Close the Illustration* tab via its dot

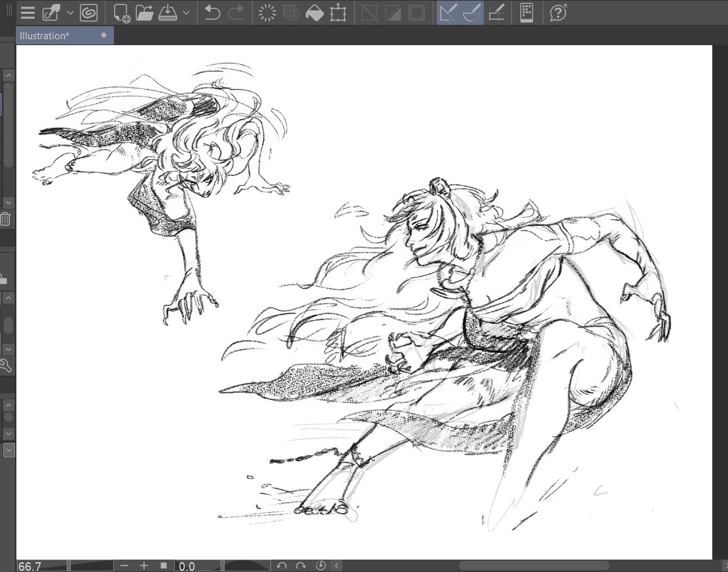(x=103, y=35)
